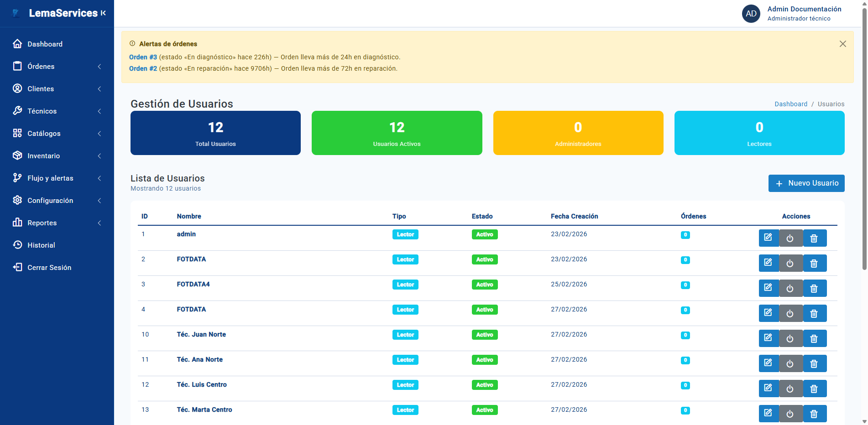The image size is (868, 425).
Task: Toggle power state for user ID 2 FOTDATA
Action: click(790, 263)
